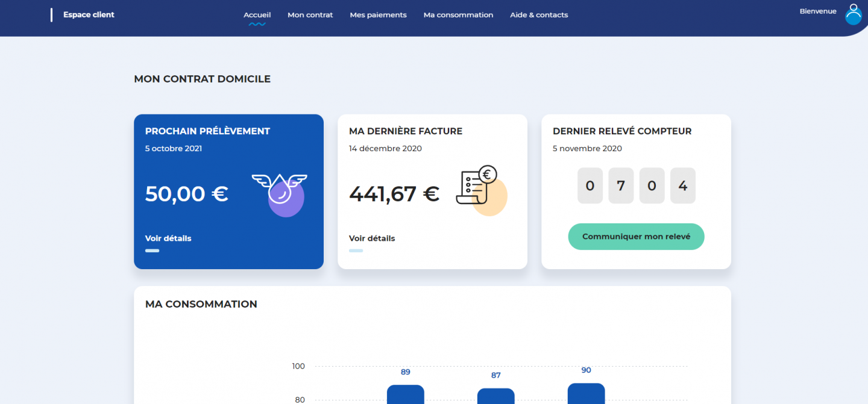Image resolution: width=868 pixels, height=404 pixels.
Task: Go to Mes paiements section
Action: (x=378, y=15)
